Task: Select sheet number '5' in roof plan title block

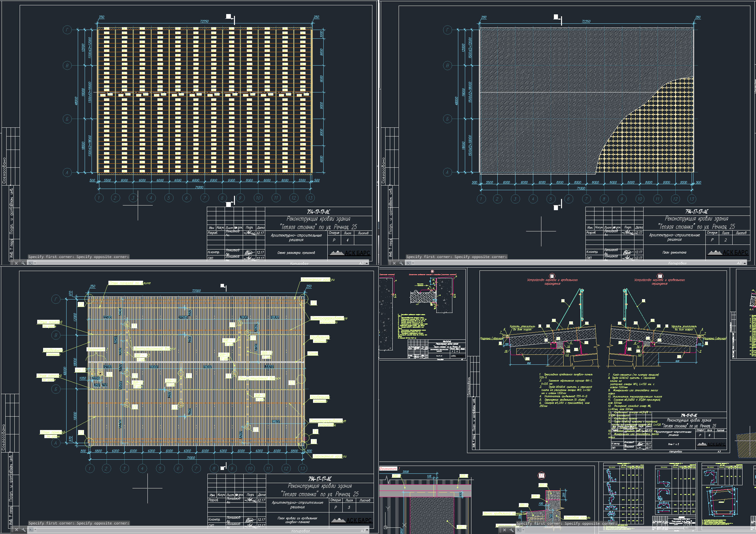Action: point(349,507)
